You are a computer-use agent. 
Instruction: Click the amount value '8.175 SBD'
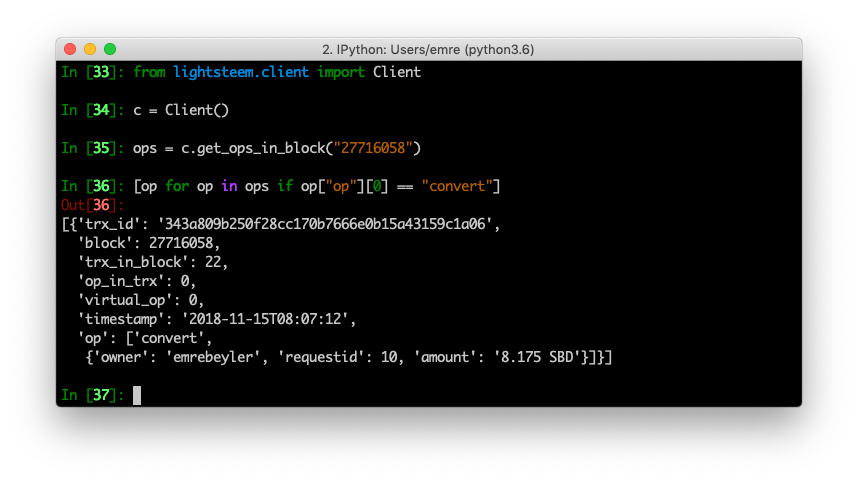pyautogui.click(x=537, y=357)
